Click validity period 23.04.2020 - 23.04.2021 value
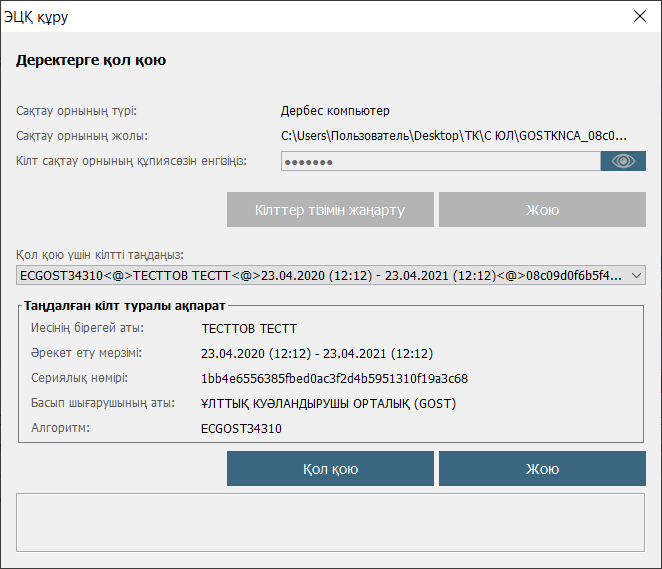The image size is (662, 569). point(317,353)
